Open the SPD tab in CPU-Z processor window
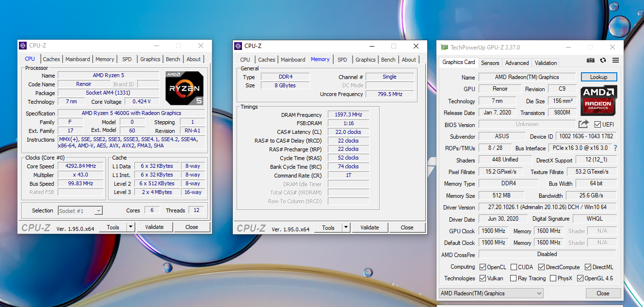This screenshot has height=307, width=644. click(127, 59)
